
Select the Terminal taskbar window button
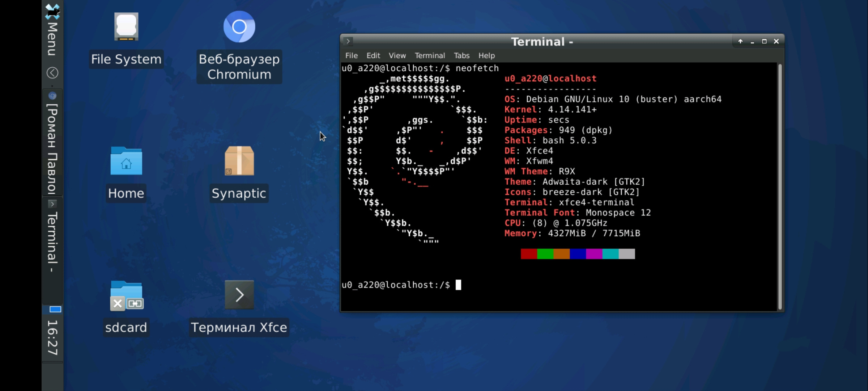coord(52,241)
